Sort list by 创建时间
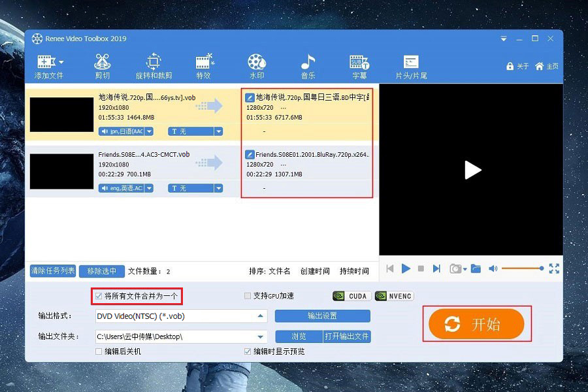This screenshot has width=588, height=392. pos(315,271)
